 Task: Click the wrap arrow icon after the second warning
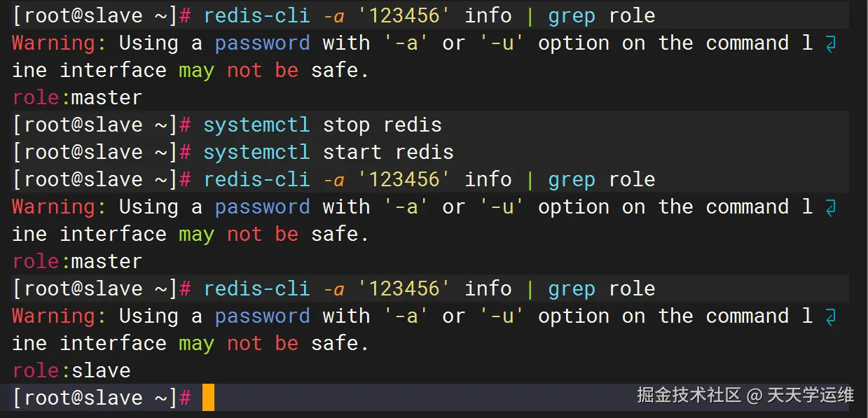click(x=831, y=208)
